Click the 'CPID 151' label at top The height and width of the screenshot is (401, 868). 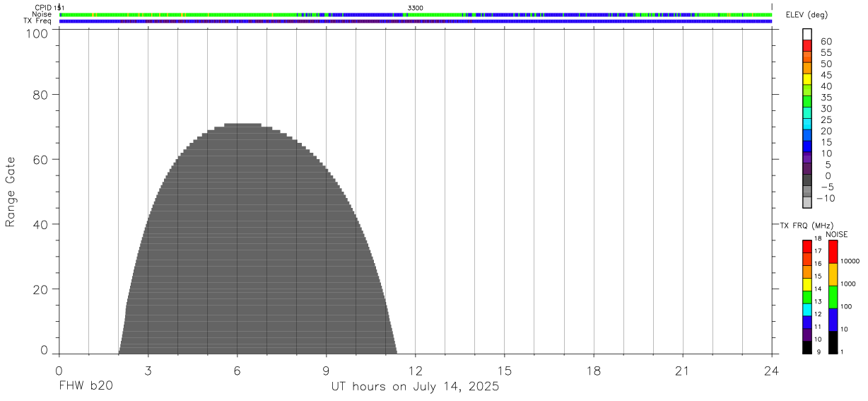[x=49, y=8]
